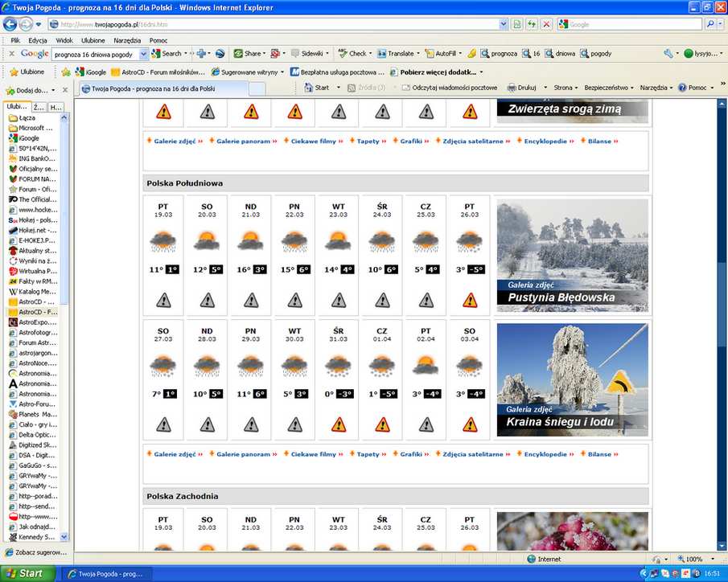Open Kraina śniegu i lodu gallery thumbnail

tap(573, 379)
